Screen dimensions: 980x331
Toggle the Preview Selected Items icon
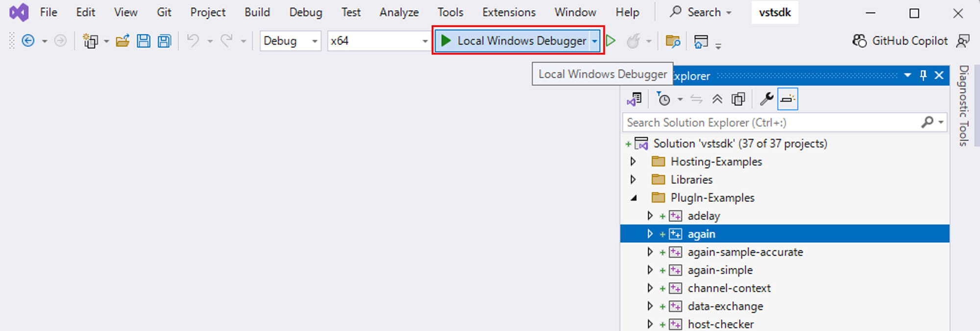point(788,99)
